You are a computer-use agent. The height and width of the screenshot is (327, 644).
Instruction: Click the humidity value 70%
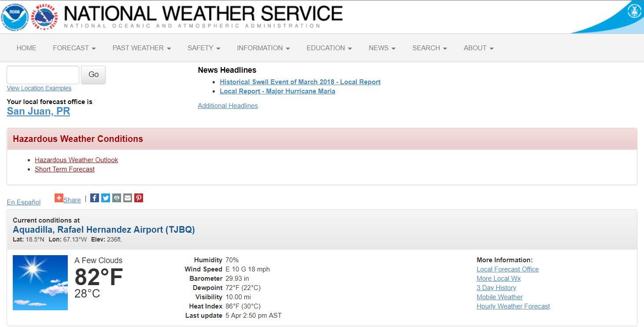[232, 260]
